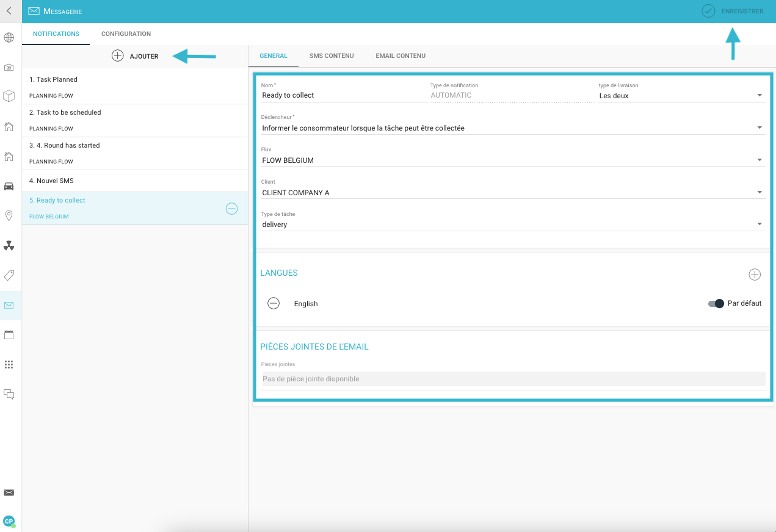Open the grid of dots sidebar icon

coord(9,364)
